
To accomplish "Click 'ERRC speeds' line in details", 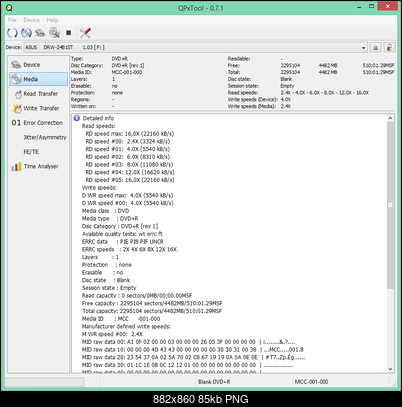I will (129, 249).
